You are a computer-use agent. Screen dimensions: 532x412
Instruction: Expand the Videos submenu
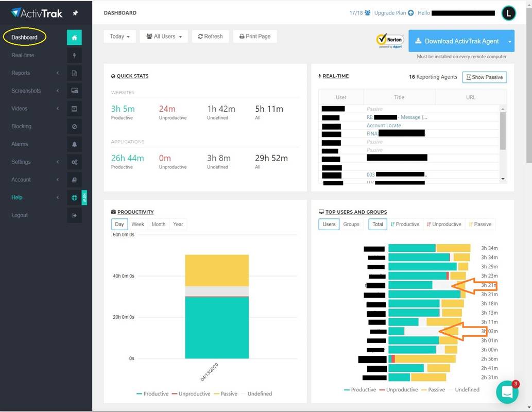(x=58, y=109)
